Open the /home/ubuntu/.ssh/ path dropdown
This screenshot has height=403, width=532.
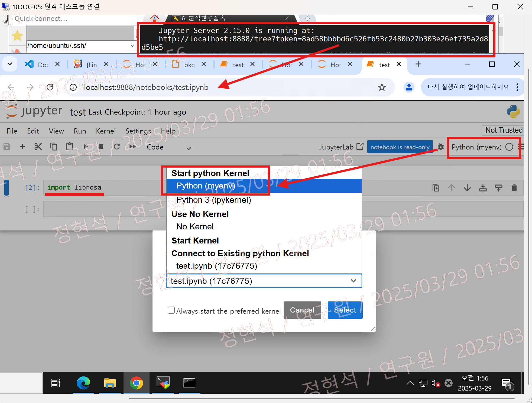132,45
